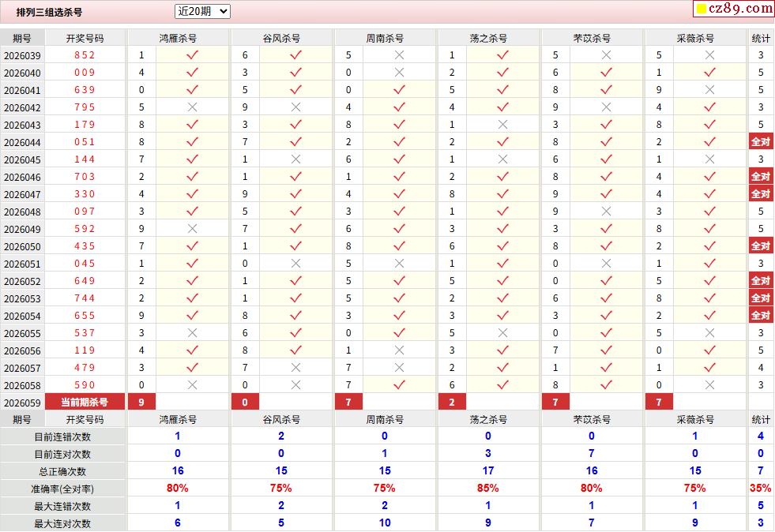
Task: Click 采薇杀号 gray X in row 2026058
Action: click(709, 385)
